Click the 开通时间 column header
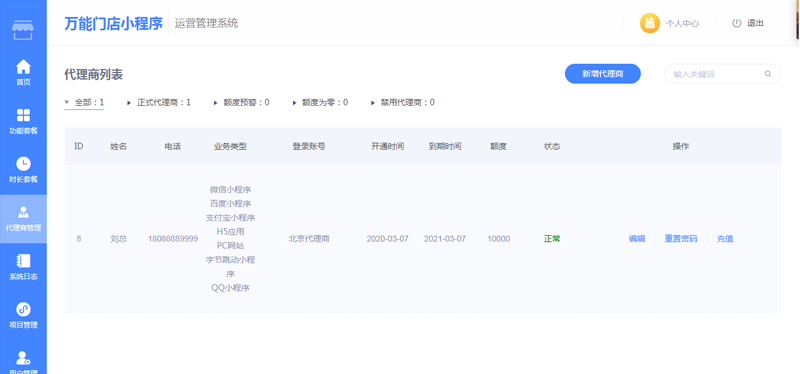The image size is (800, 374). coord(388,146)
